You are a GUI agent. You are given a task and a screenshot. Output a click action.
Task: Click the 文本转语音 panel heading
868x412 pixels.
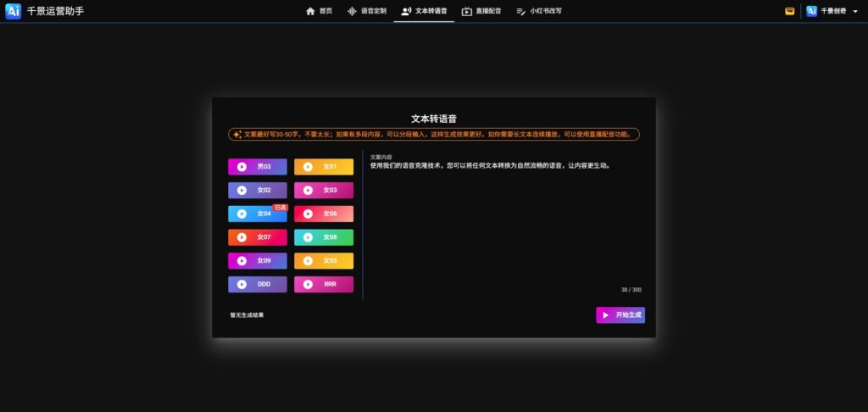(x=434, y=119)
